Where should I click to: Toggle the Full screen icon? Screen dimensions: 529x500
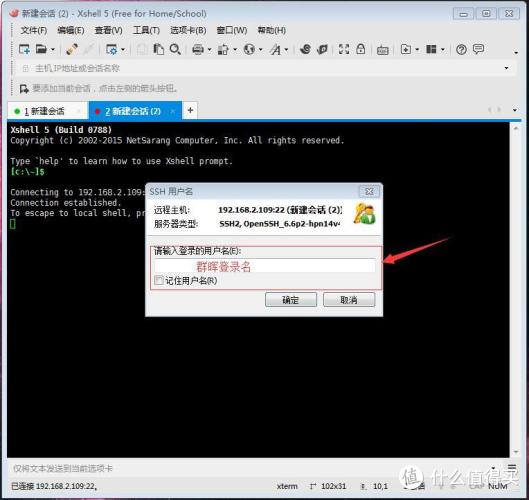(x=344, y=50)
